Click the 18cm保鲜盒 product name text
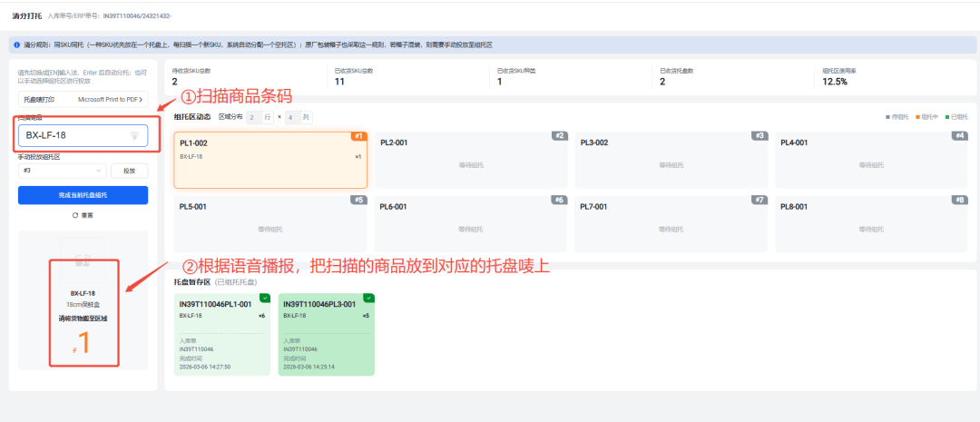This screenshot has width=980, height=422. pyautogui.click(x=83, y=304)
